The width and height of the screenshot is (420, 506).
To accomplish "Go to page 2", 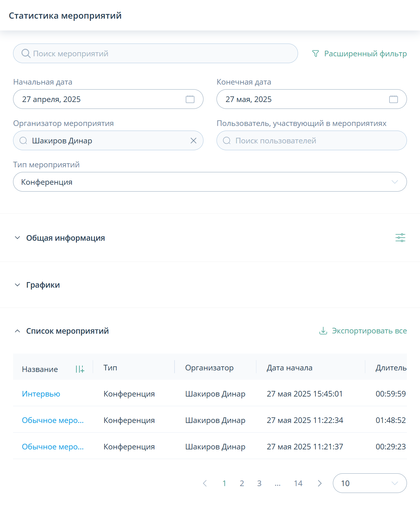I will [x=242, y=483].
